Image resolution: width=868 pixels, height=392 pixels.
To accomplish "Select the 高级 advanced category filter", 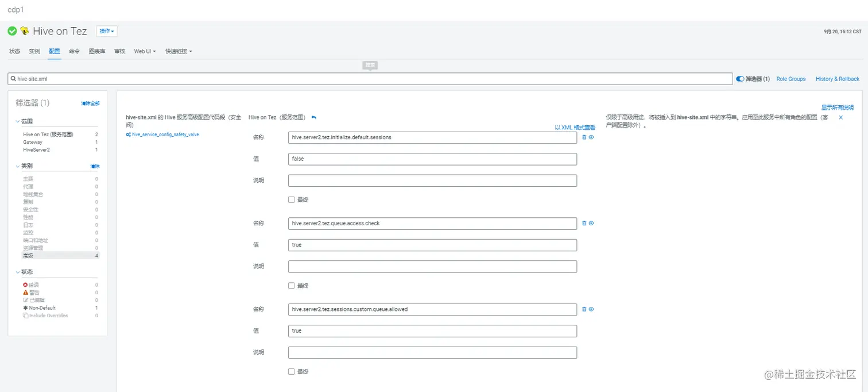I will 60,256.
